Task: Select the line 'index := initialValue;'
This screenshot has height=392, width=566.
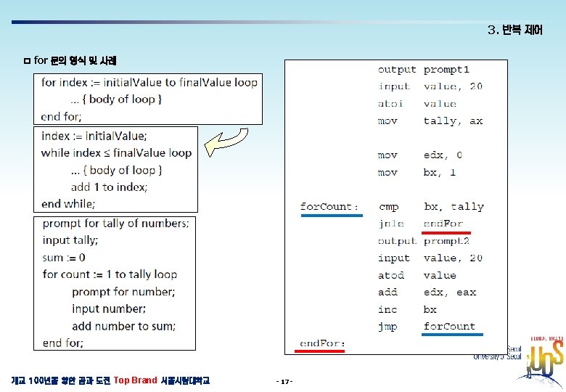Action: pos(94,136)
